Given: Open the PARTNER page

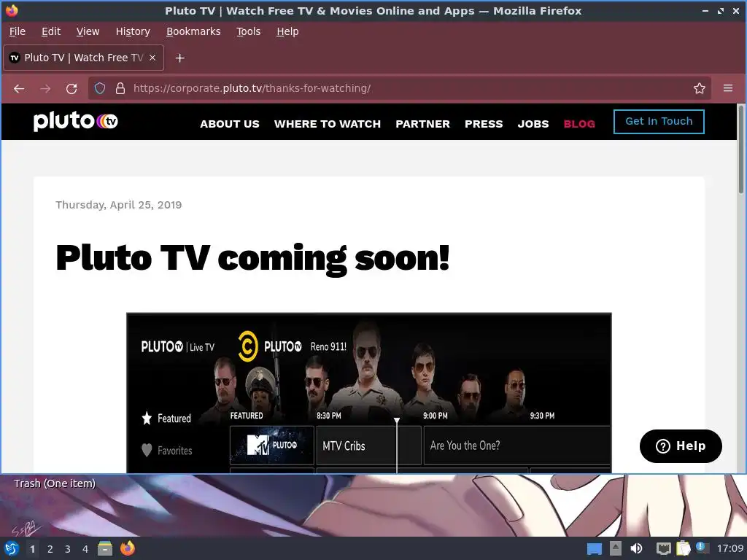Looking at the screenshot, I should pos(422,124).
